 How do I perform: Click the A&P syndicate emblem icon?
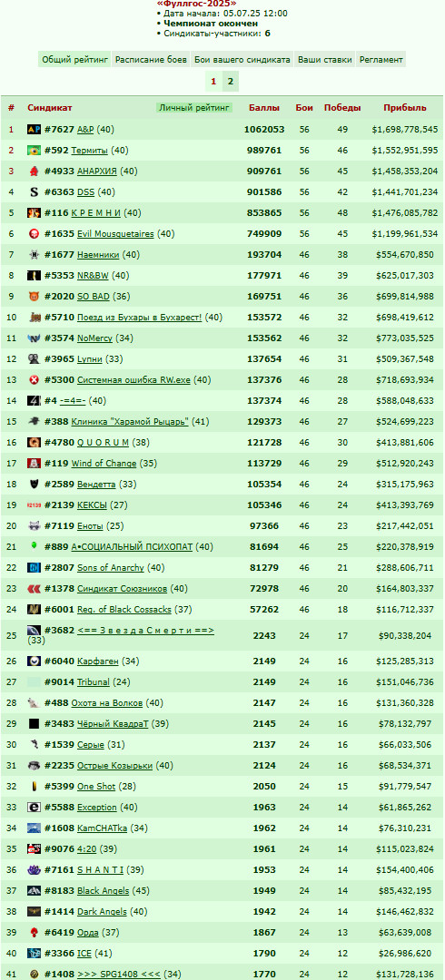34,130
